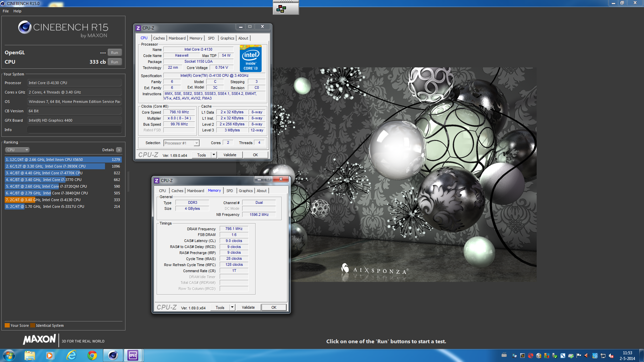Image resolution: width=644 pixels, height=362 pixels.
Task: Open the on-screen keyboard tray icon
Action: (504, 355)
